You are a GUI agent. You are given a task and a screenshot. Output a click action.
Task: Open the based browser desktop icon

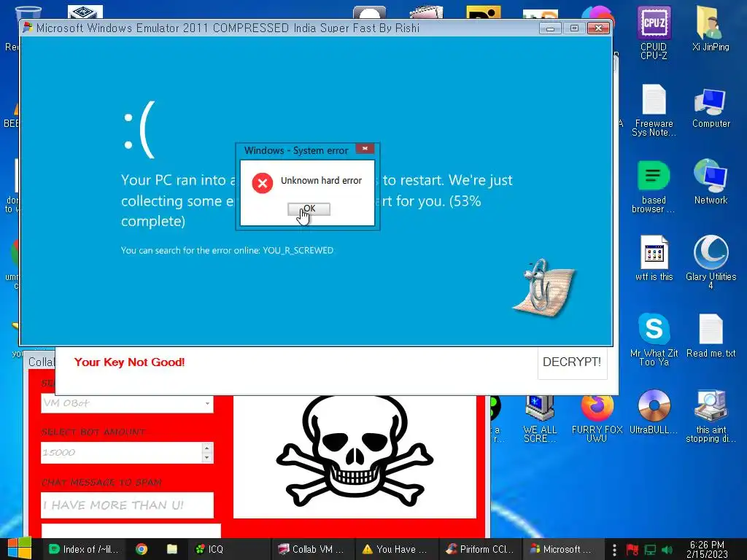654,187
